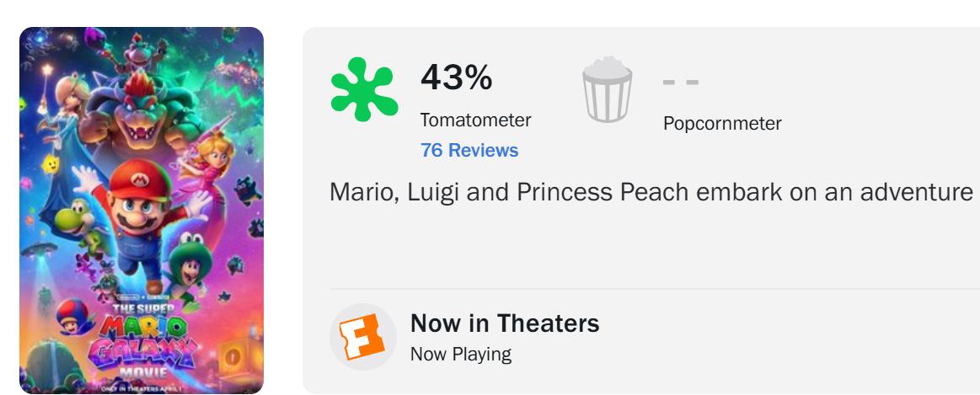Select the Popcornmeter label text
This screenshot has width=980, height=395.
tap(722, 124)
